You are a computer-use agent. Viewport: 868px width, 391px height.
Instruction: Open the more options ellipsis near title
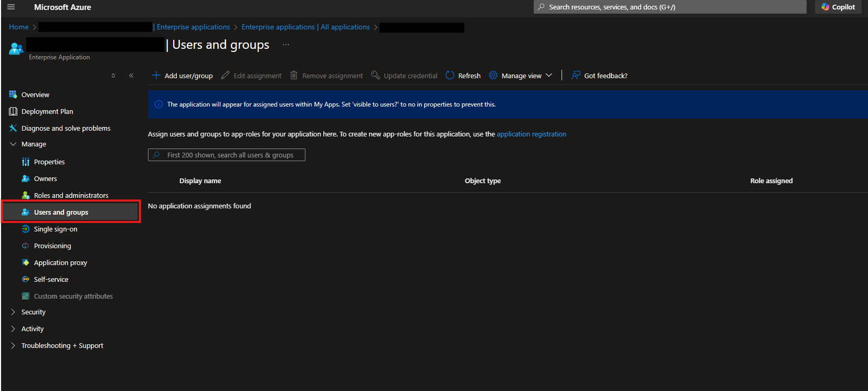tap(286, 45)
